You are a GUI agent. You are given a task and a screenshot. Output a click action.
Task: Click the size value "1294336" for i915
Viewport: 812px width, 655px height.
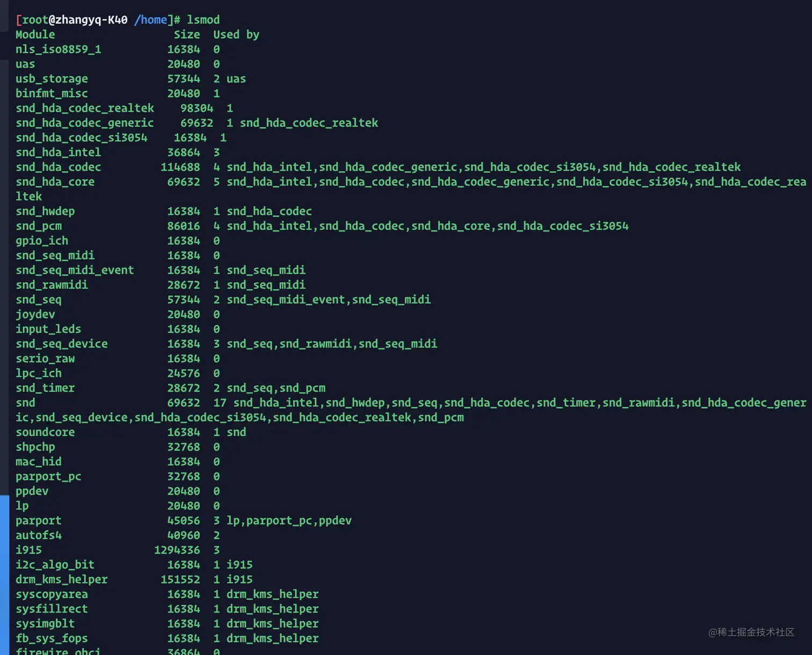[x=177, y=550]
